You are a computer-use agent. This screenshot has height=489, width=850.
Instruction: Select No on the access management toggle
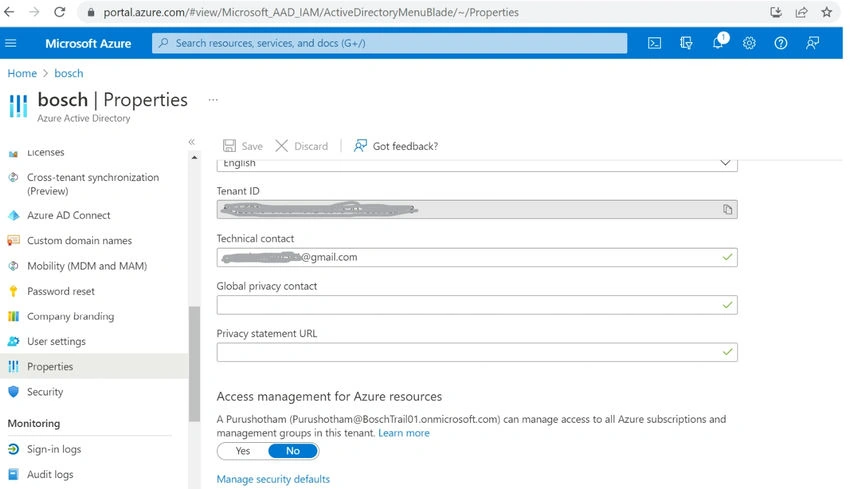pyautogui.click(x=293, y=451)
